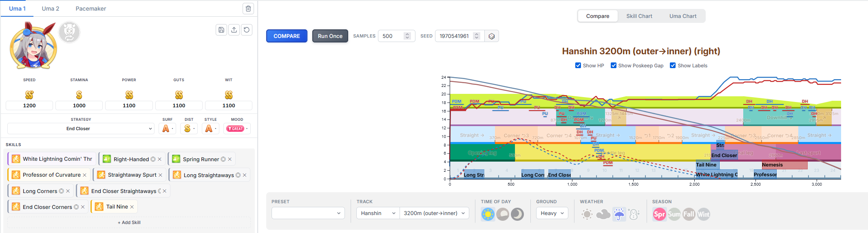
Task: Remove the Spring Runner skill
Action: pyautogui.click(x=230, y=159)
